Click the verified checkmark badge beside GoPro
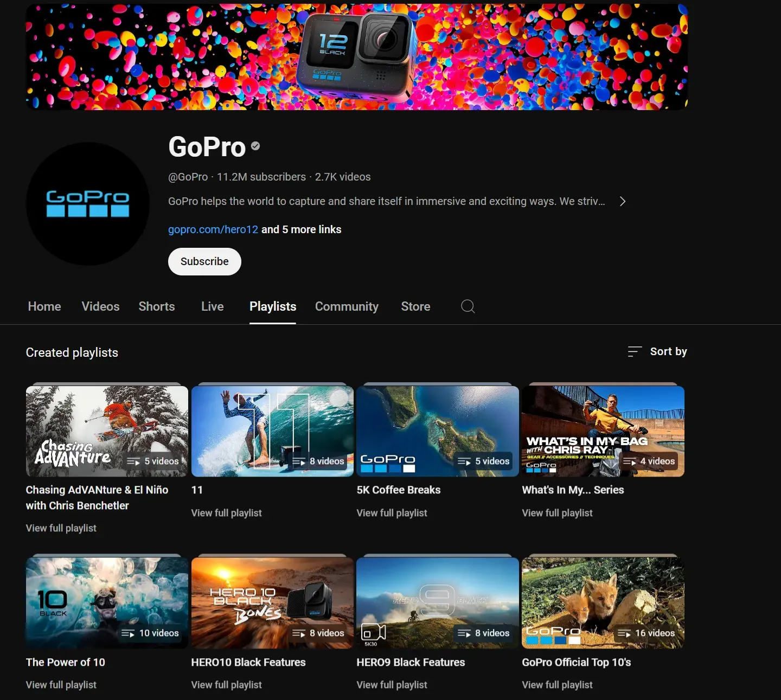Viewport: 781px width, 700px height. click(255, 146)
